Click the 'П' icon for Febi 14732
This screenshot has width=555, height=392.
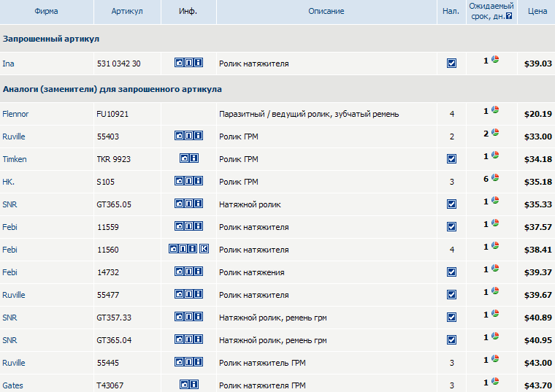(189, 272)
